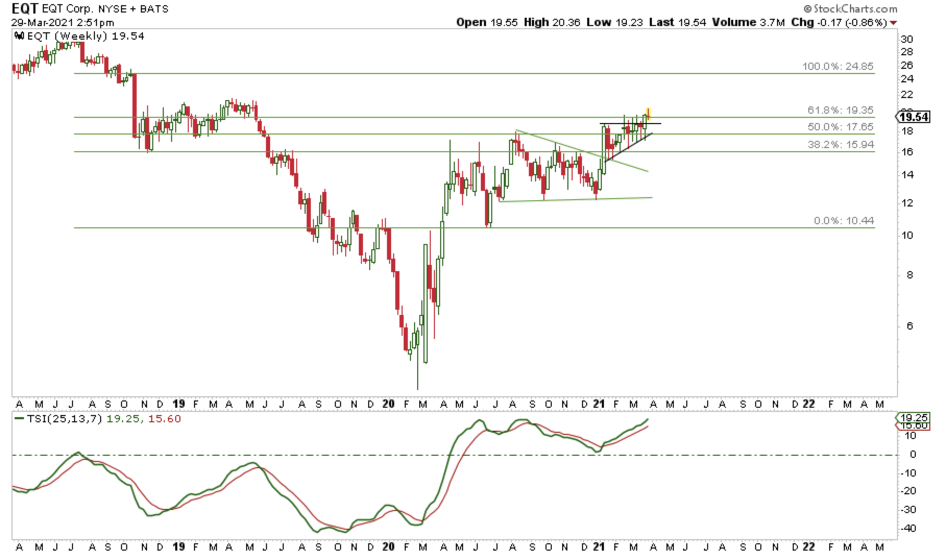The width and height of the screenshot is (946, 560).
Task: Click the 24 tick on price axis
Action: (907, 79)
